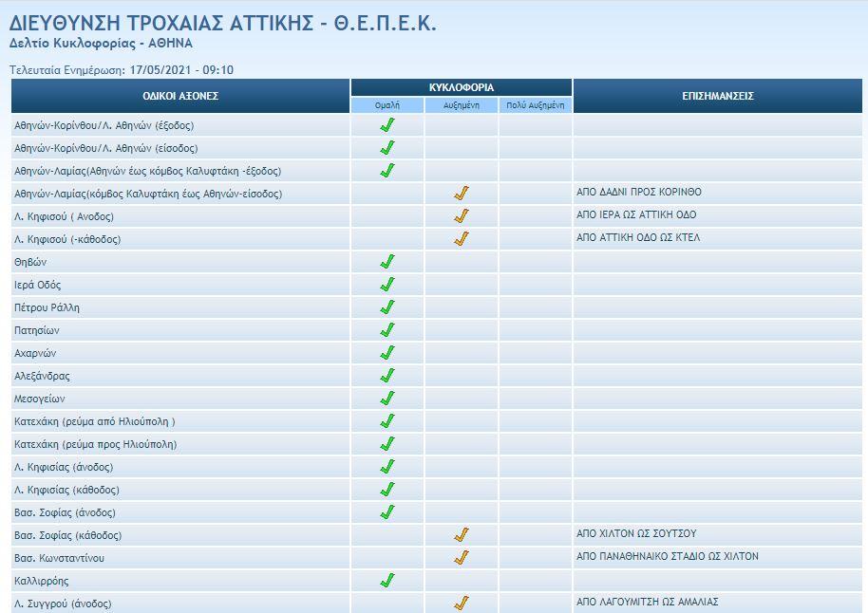The height and width of the screenshot is (613, 868).
Task: Click orange checkmark in Λ. Κηφισού (Άνοδος) row
Action: (461, 216)
